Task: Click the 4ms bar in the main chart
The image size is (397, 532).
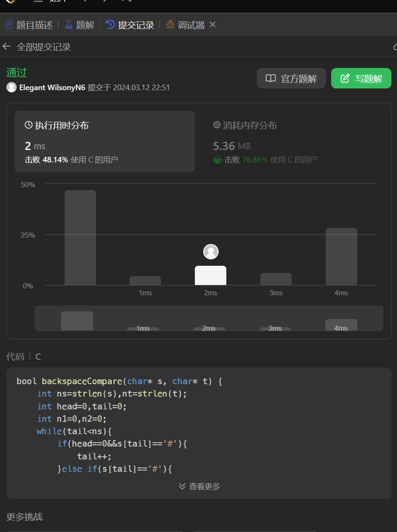Action: (x=341, y=256)
